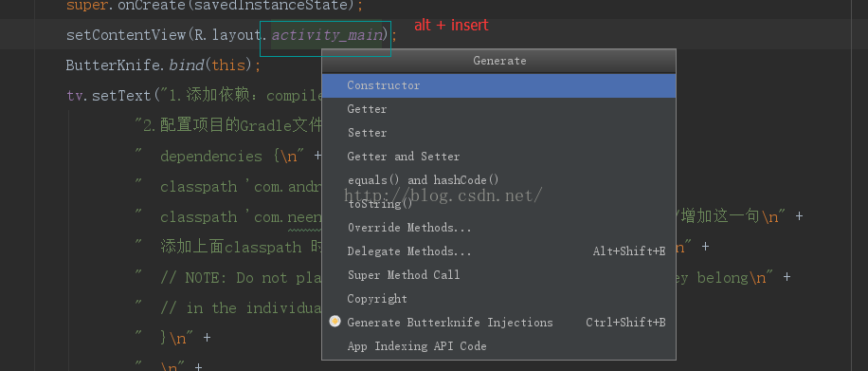Click activity_main in setContentView line
Image resolution: width=868 pixels, height=371 pixels.
tap(327, 35)
